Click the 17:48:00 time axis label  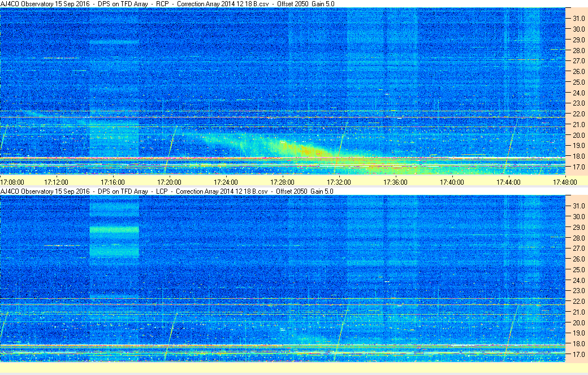565,182
